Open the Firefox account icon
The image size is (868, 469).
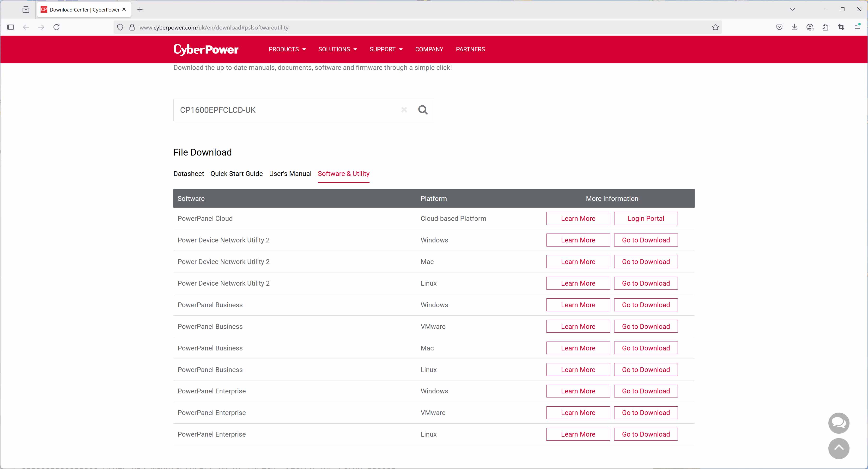(810, 27)
